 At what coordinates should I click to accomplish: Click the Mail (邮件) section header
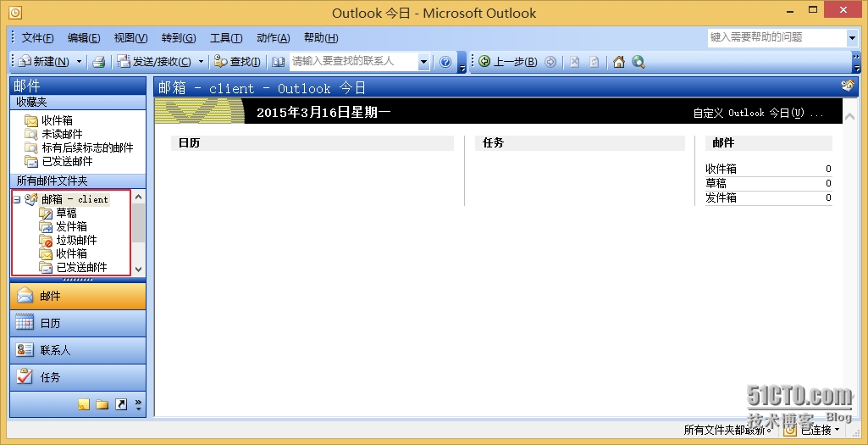769,143
